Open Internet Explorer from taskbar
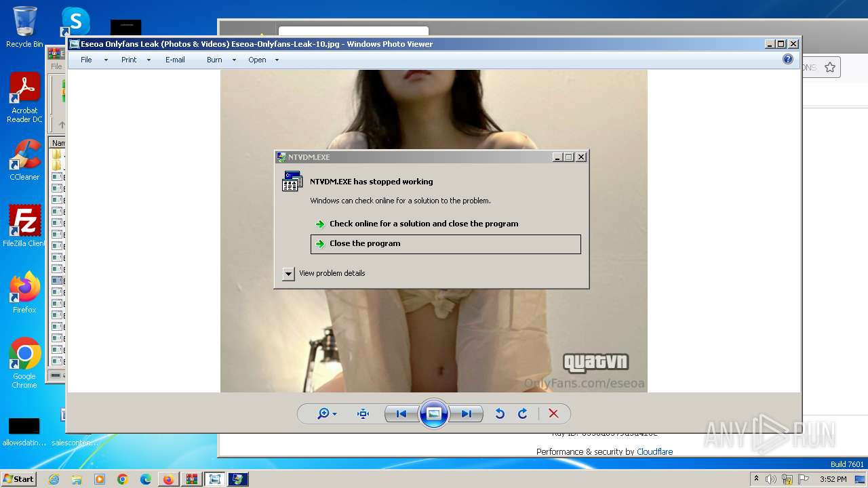 click(x=54, y=479)
